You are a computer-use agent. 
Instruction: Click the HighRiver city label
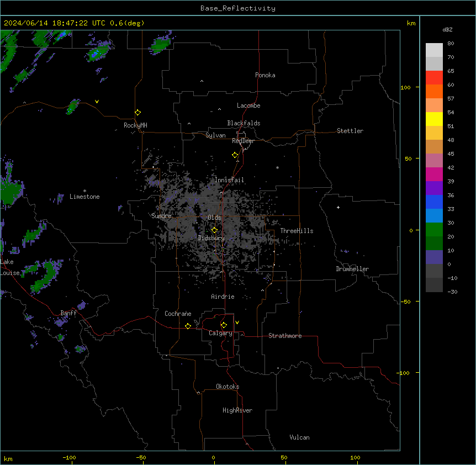[237, 410]
